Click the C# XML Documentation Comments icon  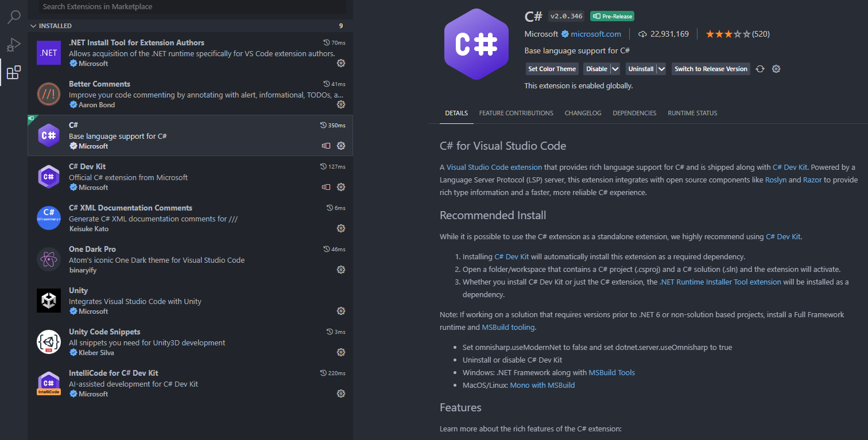pos(49,218)
